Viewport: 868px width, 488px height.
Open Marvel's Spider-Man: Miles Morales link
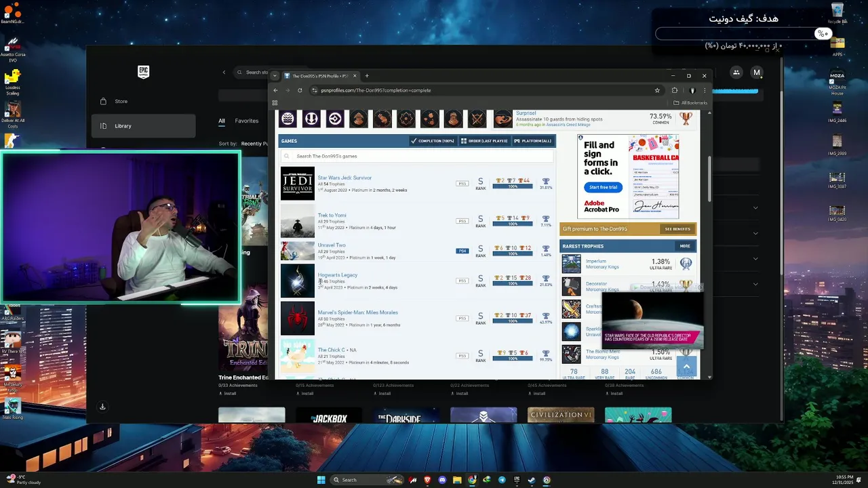coord(357,312)
